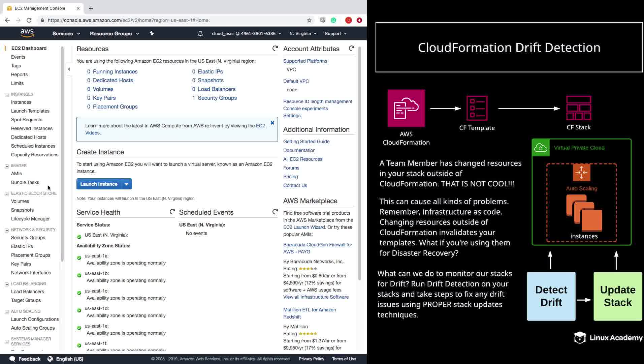Go to Launch Templates in sidebar

[30, 111]
